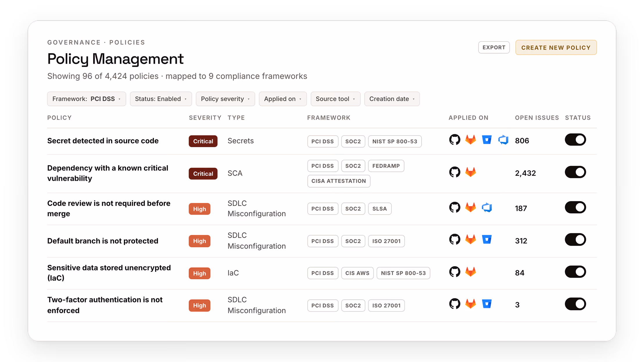Click Azure DevOps icon in Secret detected row
This screenshot has width=644, height=362.
503,140
